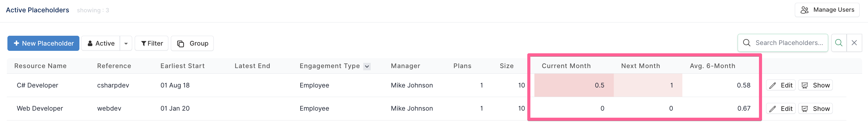Toggle the Active status button

coord(101,43)
